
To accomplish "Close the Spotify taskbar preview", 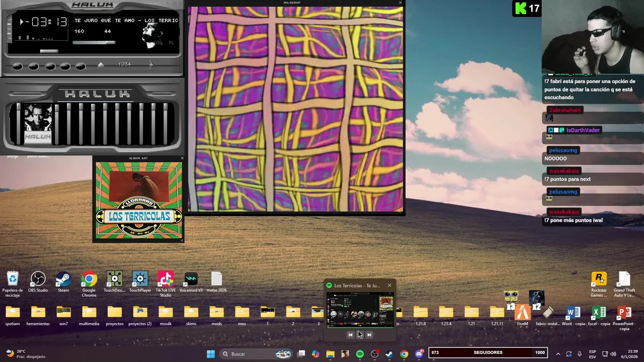I will [x=389, y=286].
